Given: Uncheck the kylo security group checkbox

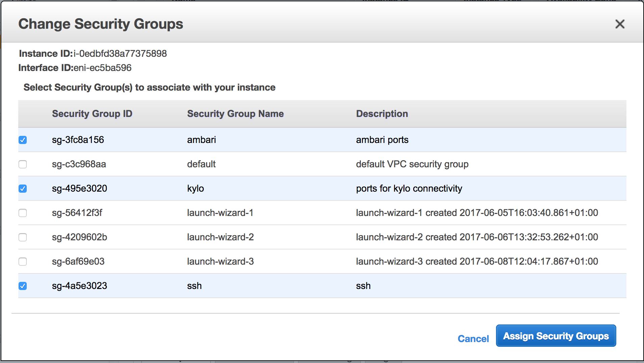Looking at the screenshot, I should click(23, 189).
